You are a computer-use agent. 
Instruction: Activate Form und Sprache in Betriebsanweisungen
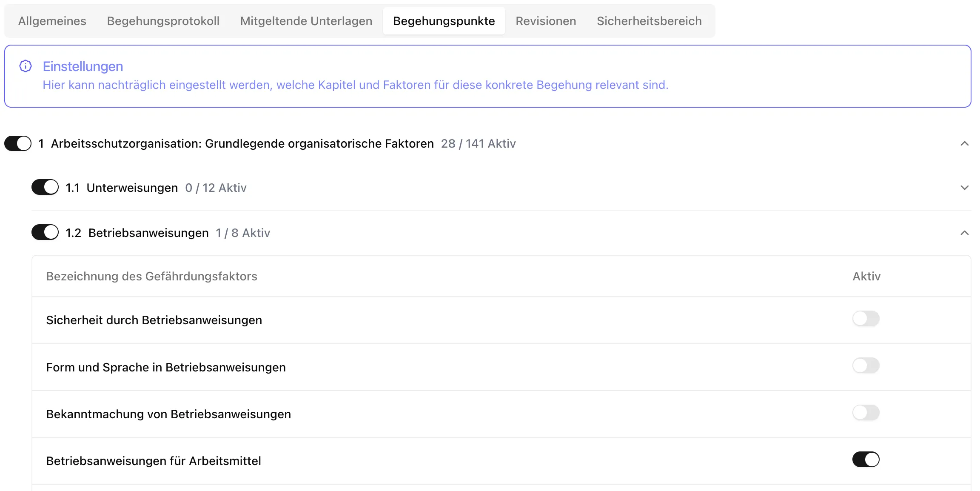pos(866,365)
